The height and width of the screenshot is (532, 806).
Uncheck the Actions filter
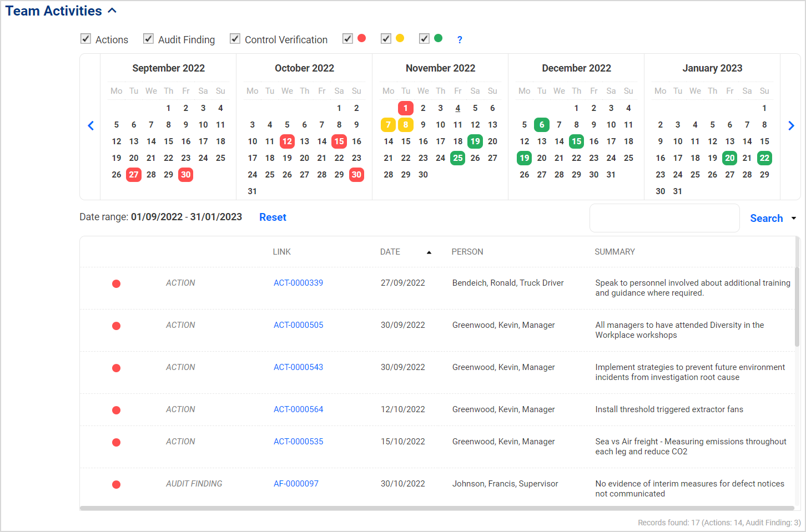point(85,38)
